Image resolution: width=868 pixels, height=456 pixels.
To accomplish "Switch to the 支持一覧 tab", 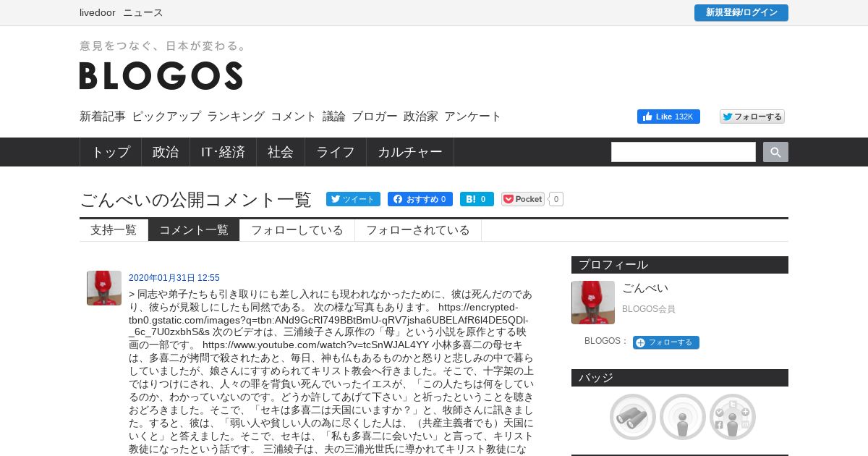I will click(114, 230).
